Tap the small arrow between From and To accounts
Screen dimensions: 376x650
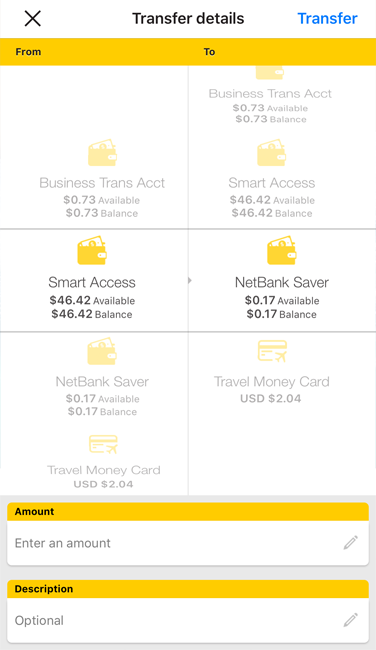189,281
